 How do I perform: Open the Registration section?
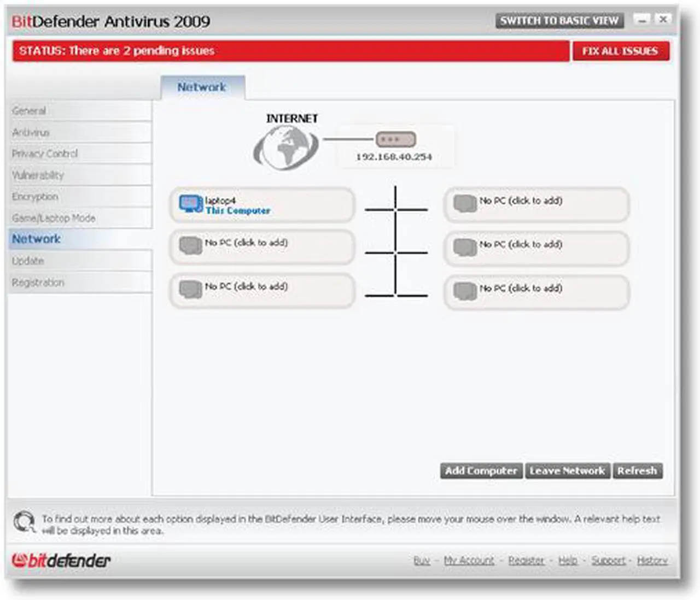pyautogui.click(x=80, y=283)
